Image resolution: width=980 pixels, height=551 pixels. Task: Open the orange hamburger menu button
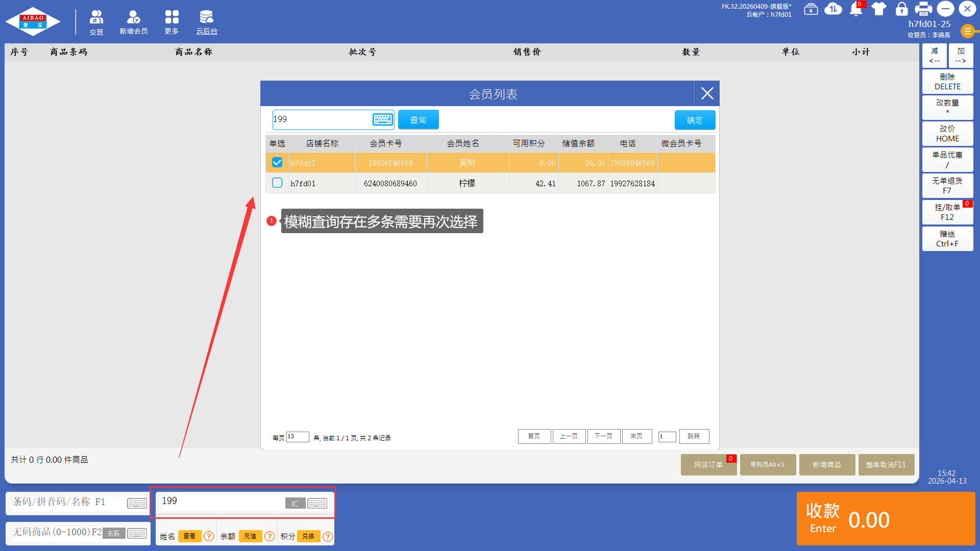point(967,31)
